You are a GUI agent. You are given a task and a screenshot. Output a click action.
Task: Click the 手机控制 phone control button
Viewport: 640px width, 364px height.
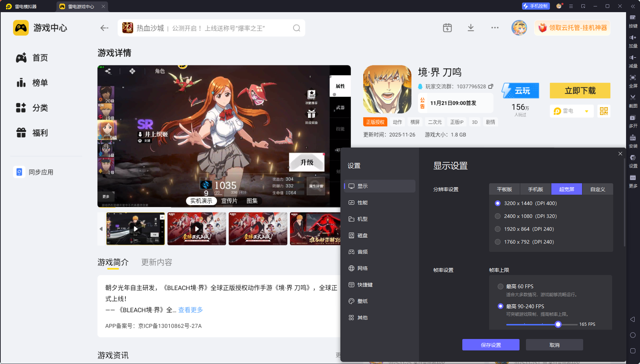(x=535, y=6)
